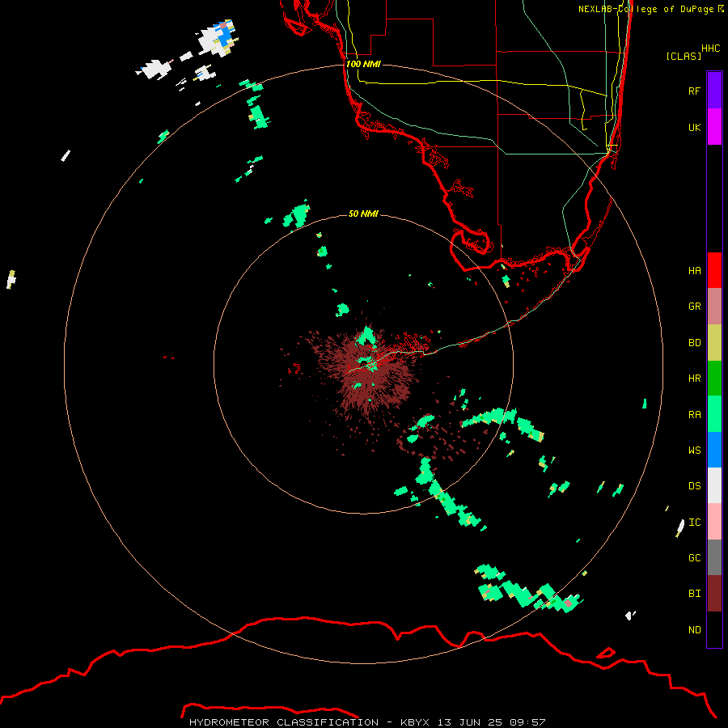Click the BI dark red legend swatch
The height and width of the screenshot is (728, 728).
[714, 594]
